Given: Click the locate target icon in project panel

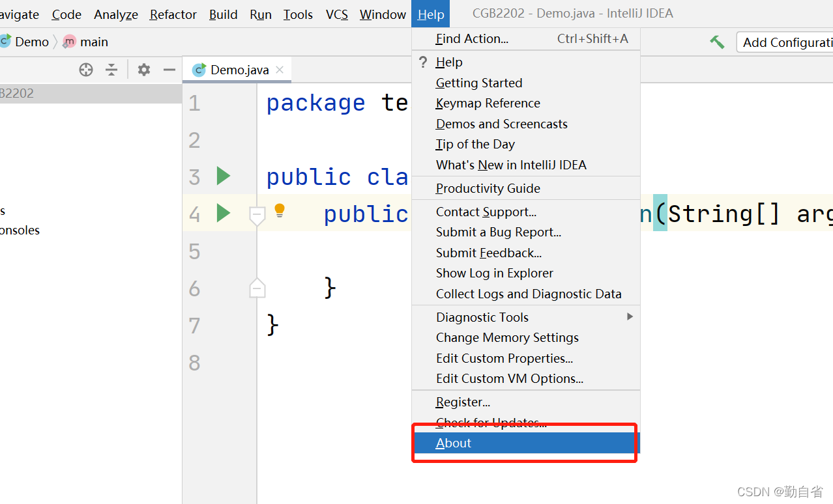Looking at the screenshot, I should 86,70.
